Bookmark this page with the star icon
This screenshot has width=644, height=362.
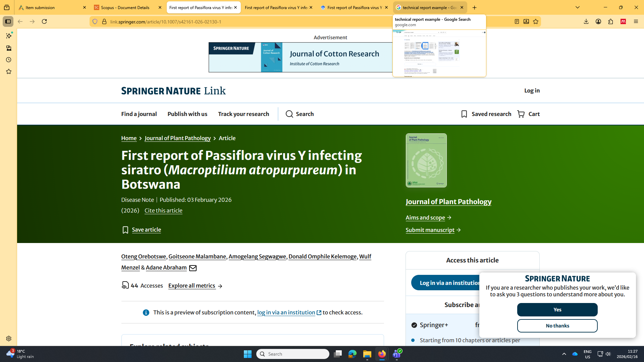click(536, 21)
